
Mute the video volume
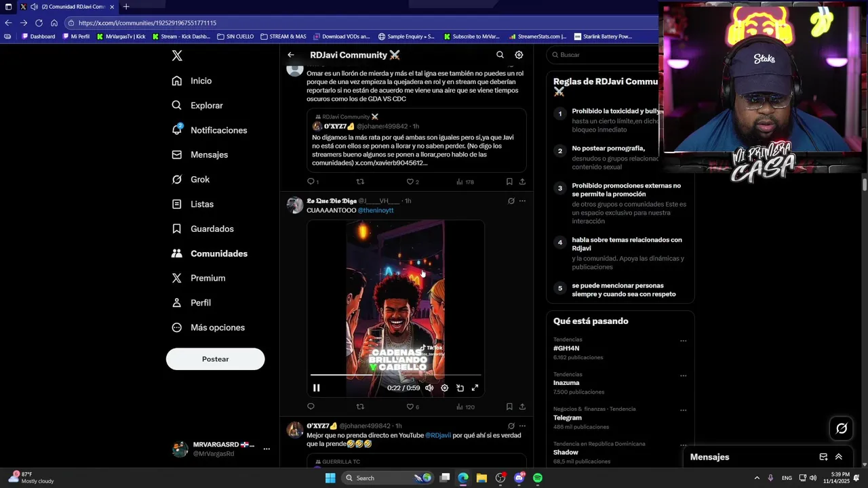429,388
